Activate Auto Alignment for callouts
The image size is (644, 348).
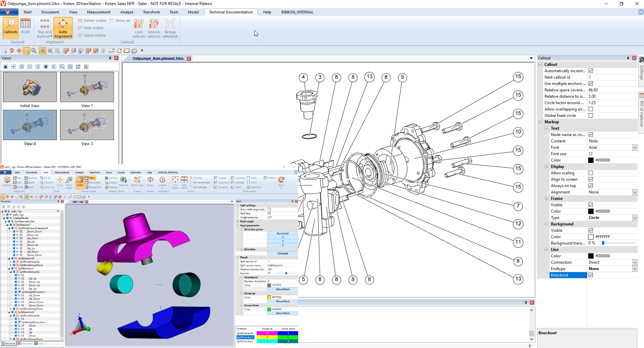(63, 28)
